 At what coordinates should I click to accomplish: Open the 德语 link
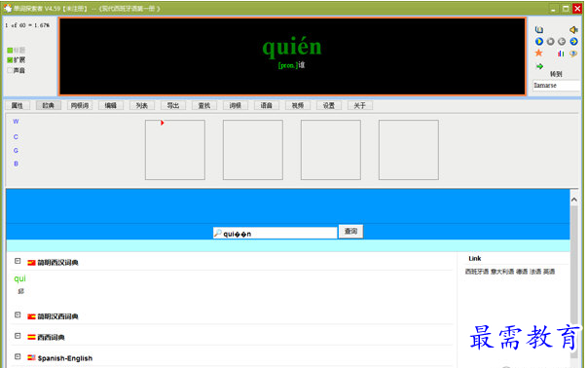click(522, 272)
